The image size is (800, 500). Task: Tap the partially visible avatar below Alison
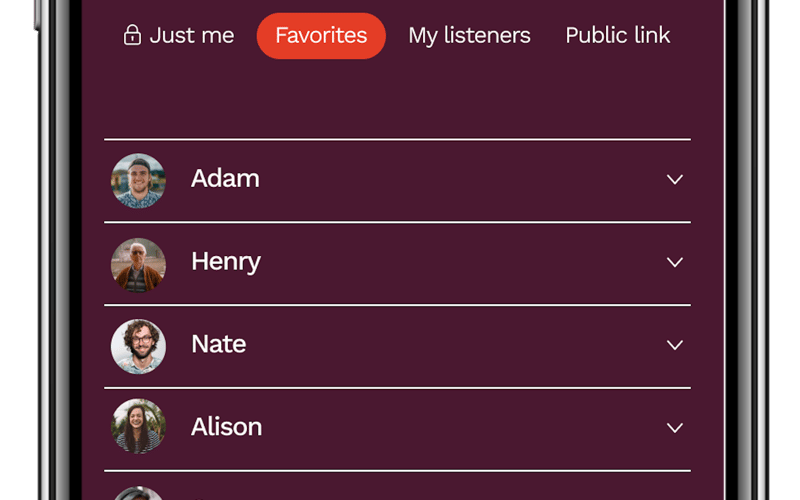tap(138, 493)
